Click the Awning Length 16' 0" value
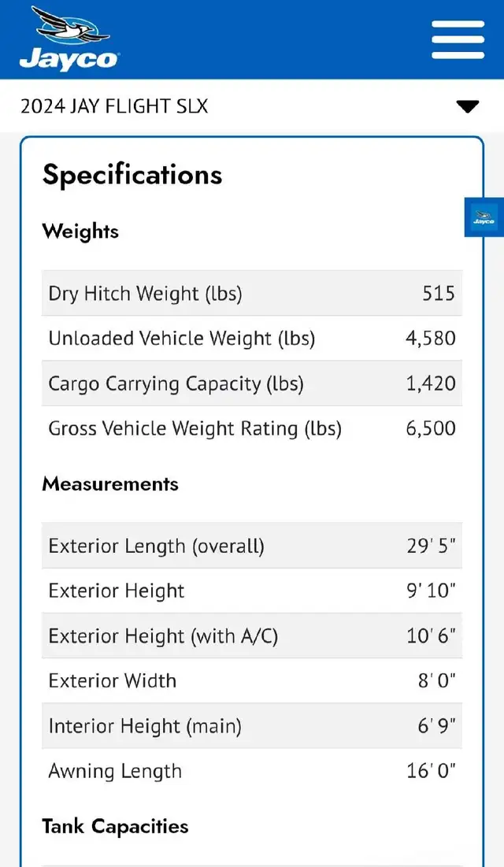This screenshot has height=867, width=504. tap(431, 771)
